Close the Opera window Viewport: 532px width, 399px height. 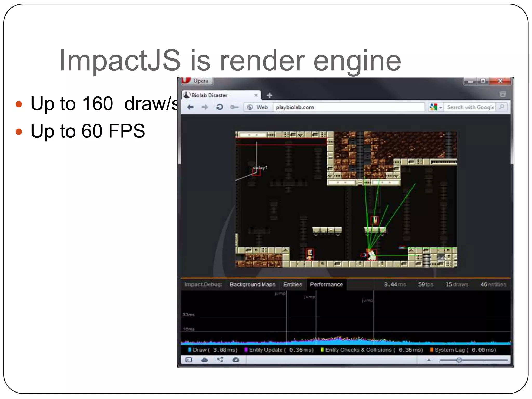click(500, 81)
